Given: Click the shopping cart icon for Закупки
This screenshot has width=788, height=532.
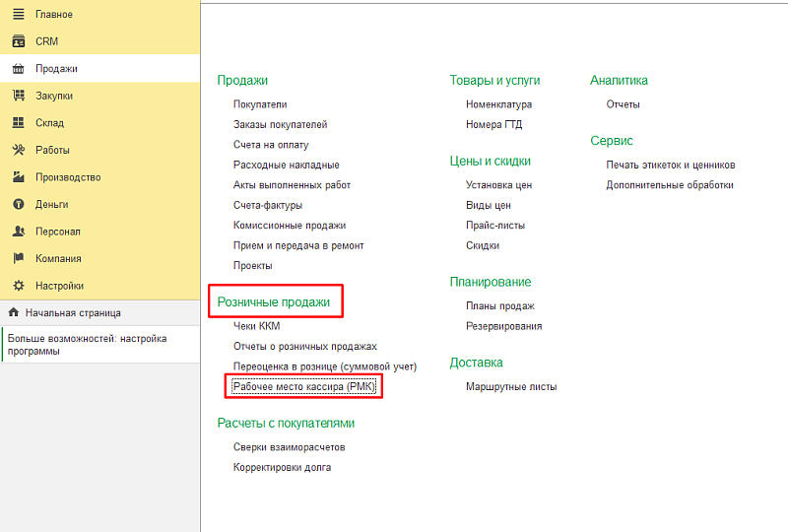Looking at the screenshot, I should coord(18,96).
